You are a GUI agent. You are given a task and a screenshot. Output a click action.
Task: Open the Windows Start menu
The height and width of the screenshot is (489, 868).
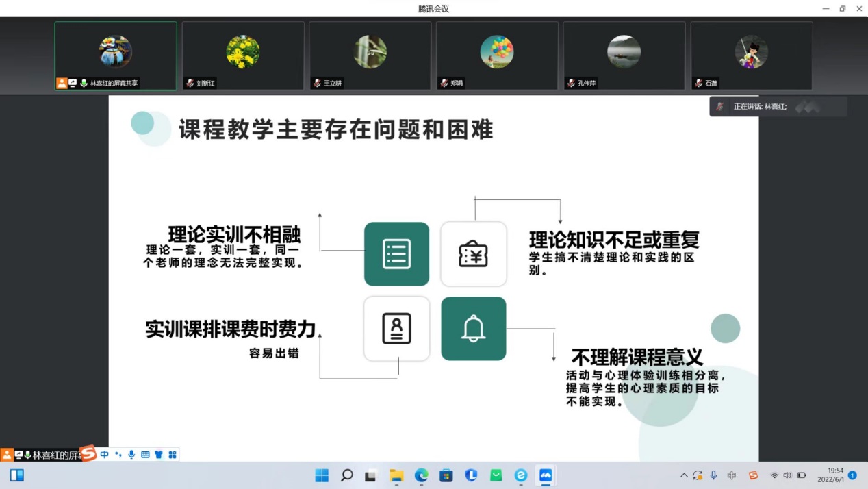click(321, 475)
